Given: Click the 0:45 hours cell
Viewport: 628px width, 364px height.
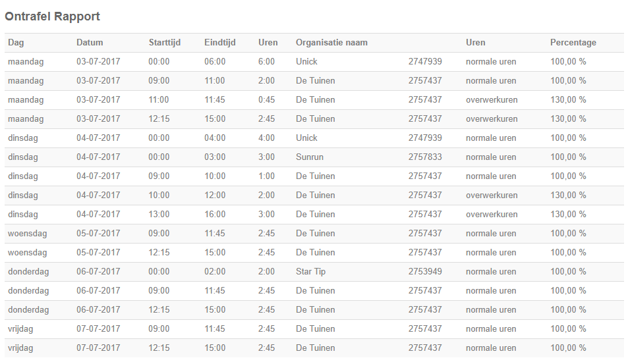Looking at the screenshot, I should click(266, 100).
